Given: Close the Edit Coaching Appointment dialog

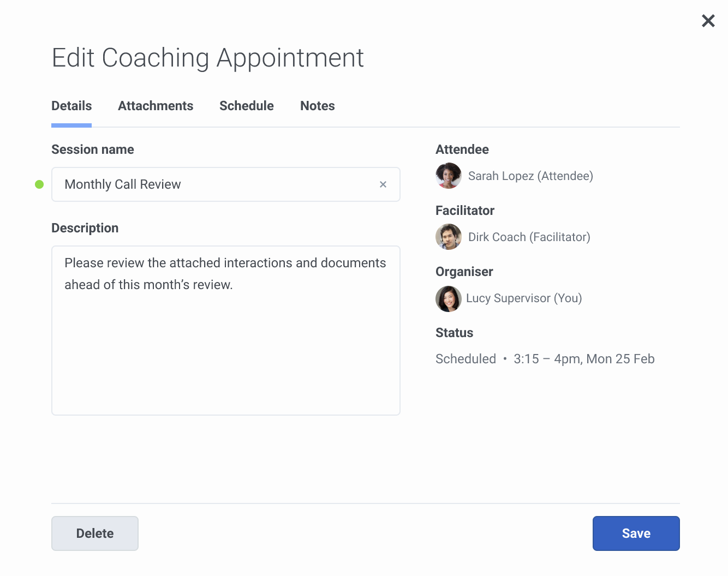Looking at the screenshot, I should [708, 21].
